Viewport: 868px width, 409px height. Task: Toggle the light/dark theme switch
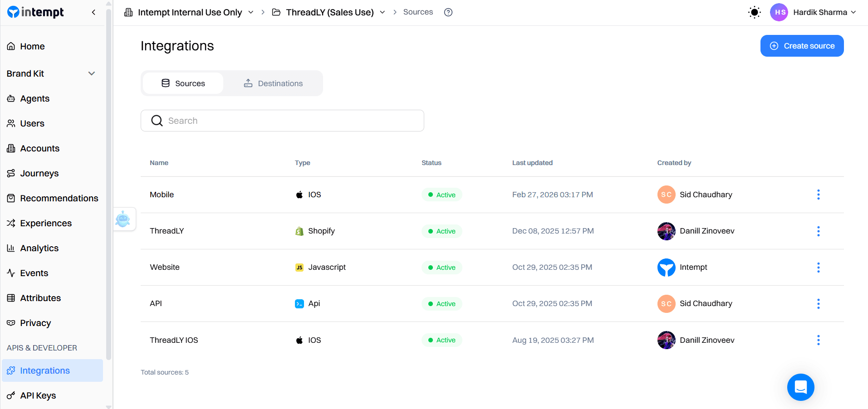click(754, 12)
